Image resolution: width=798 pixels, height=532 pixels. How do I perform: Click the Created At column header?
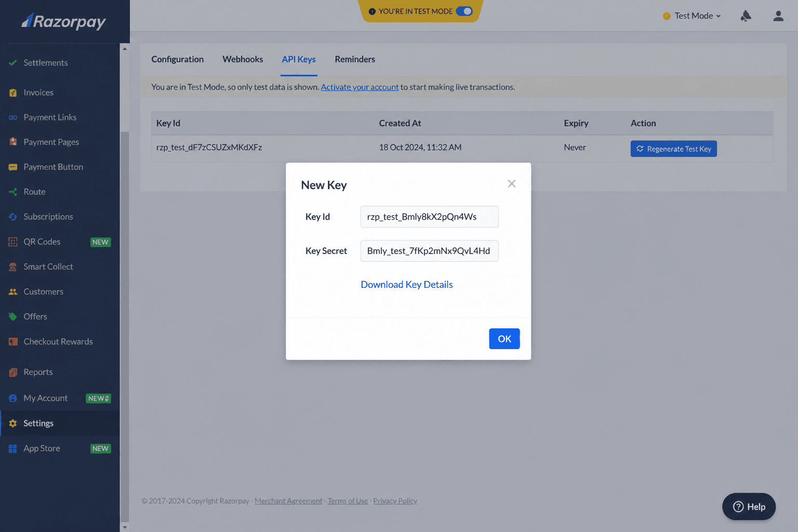click(x=400, y=123)
